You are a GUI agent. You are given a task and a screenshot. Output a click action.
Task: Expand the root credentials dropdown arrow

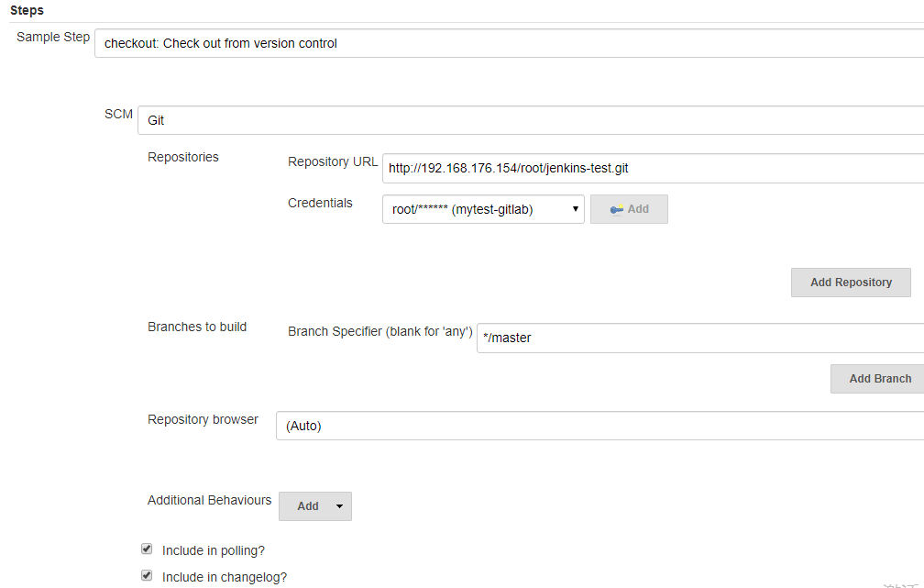pos(575,209)
